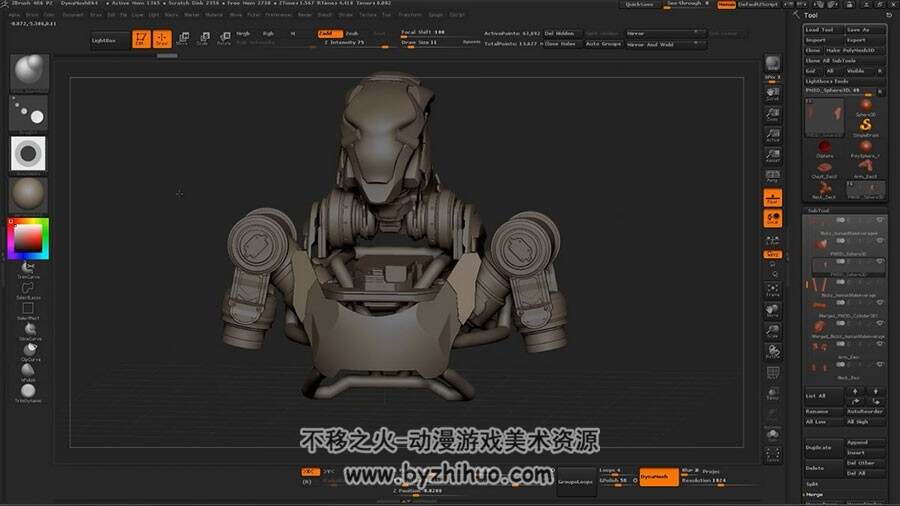Select the SimpleBrush tool thumbnail
This screenshot has height=506, width=900.
pyautogui.click(x=866, y=126)
